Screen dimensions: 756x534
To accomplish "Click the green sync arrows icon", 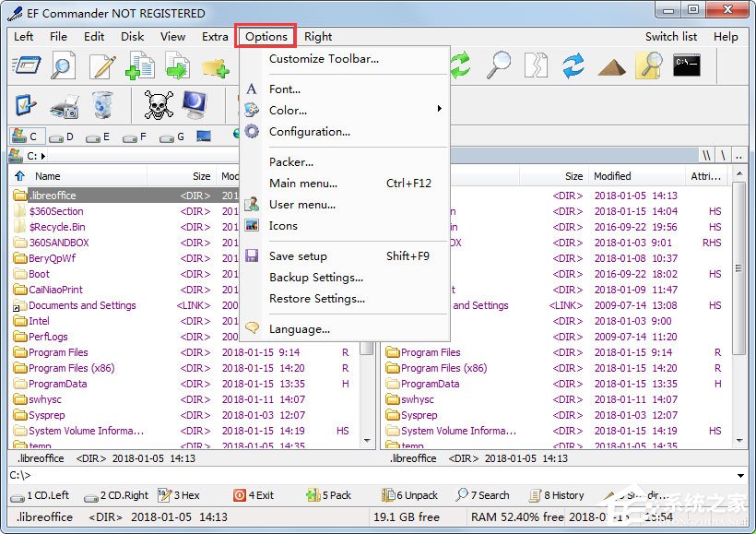I will click(x=460, y=65).
